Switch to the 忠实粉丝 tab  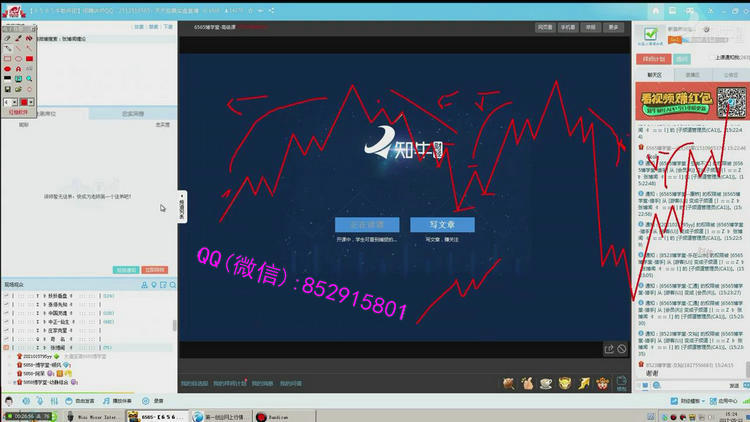tap(134, 114)
